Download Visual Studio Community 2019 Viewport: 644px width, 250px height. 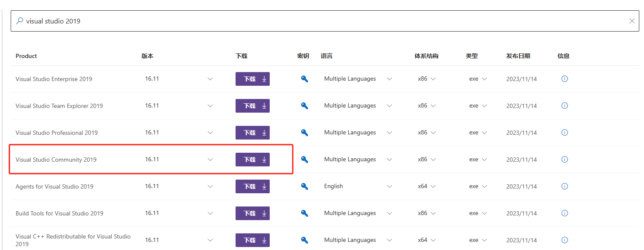253,160
